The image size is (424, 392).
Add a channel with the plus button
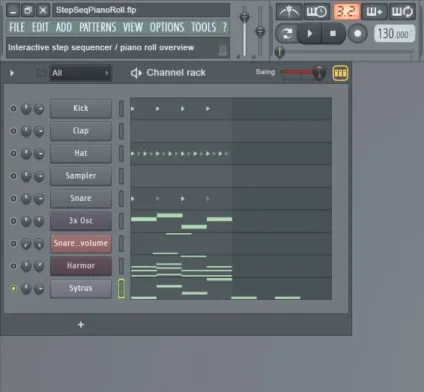click(81, 324)
